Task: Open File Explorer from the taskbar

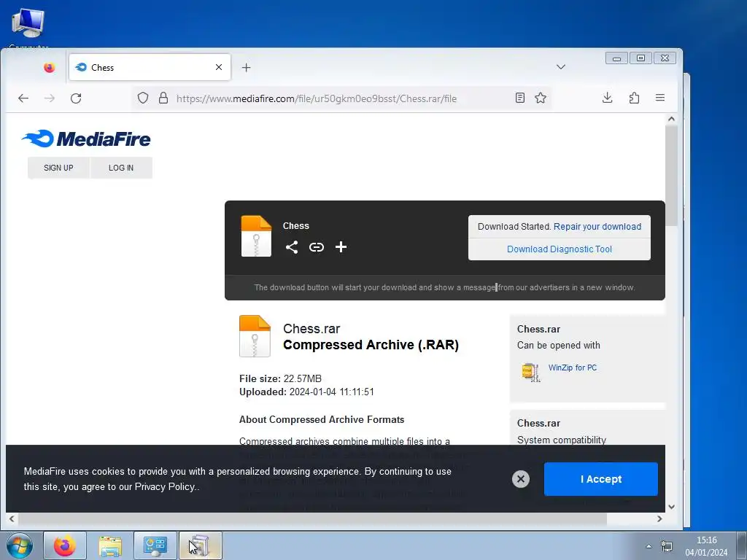Action: (x=110, y=545)
